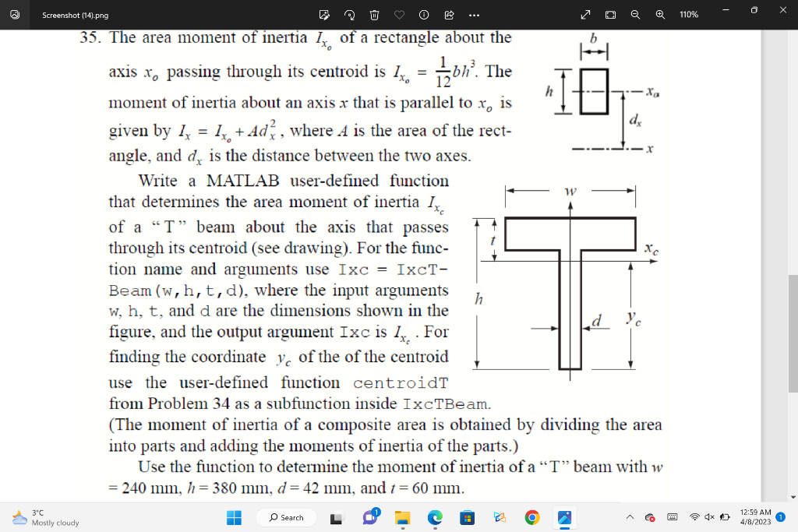This screenshot has height=532, width=798.
Task: Zoom in on the image
Action: click(x=660, y=14)
